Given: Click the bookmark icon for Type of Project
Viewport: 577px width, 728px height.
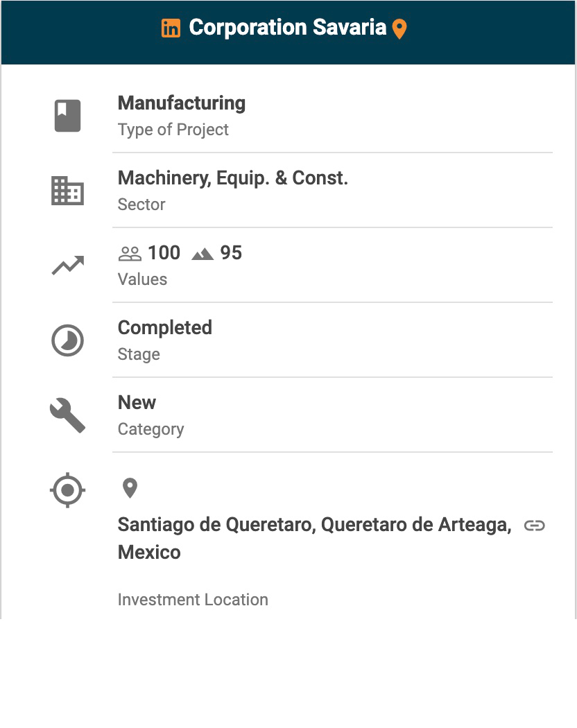Looking at the screenshot, I should pyautogui.click(x=68, y=116).
